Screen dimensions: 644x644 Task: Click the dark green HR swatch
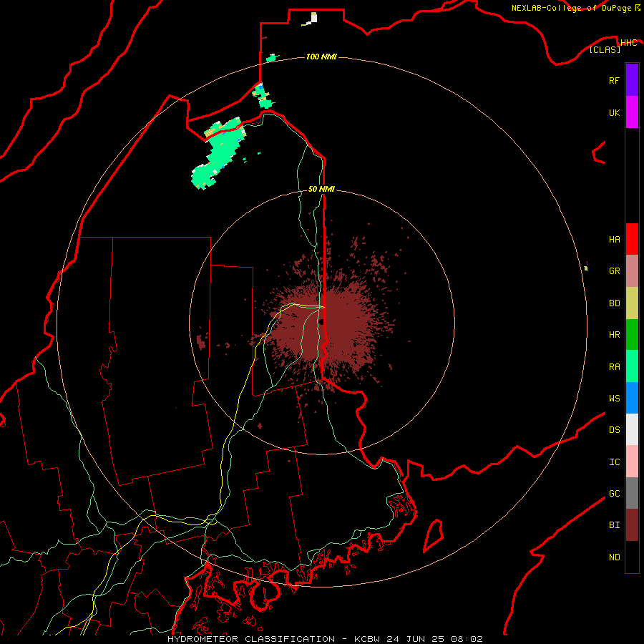[632, 335]
